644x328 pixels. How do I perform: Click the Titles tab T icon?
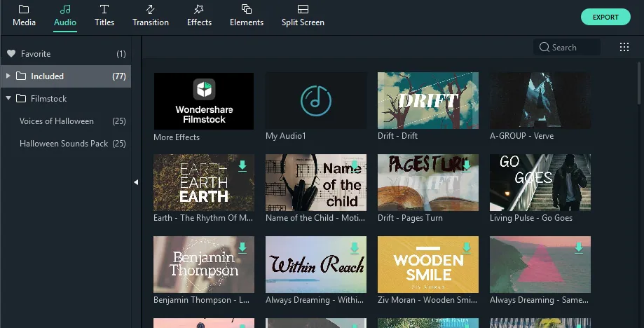point(104,9)
